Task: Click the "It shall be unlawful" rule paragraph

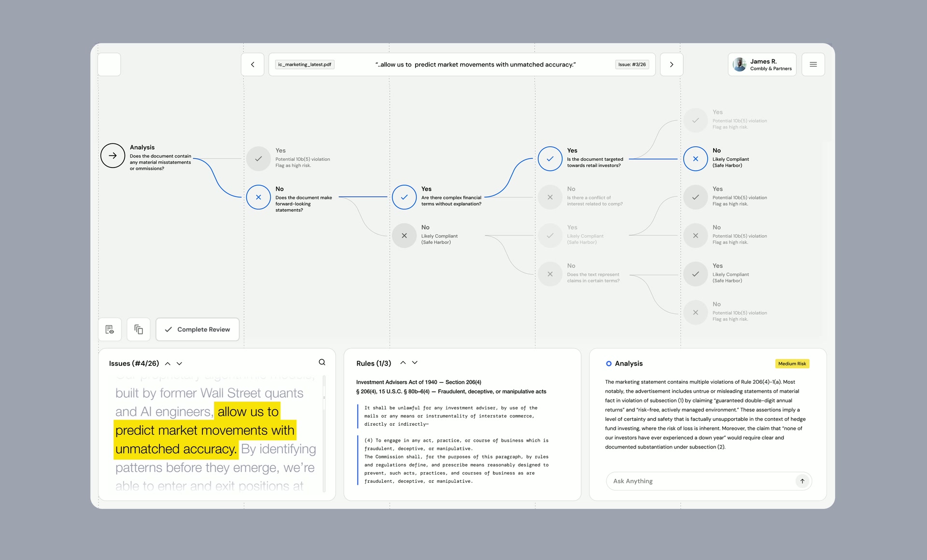Action: (451, 416)
